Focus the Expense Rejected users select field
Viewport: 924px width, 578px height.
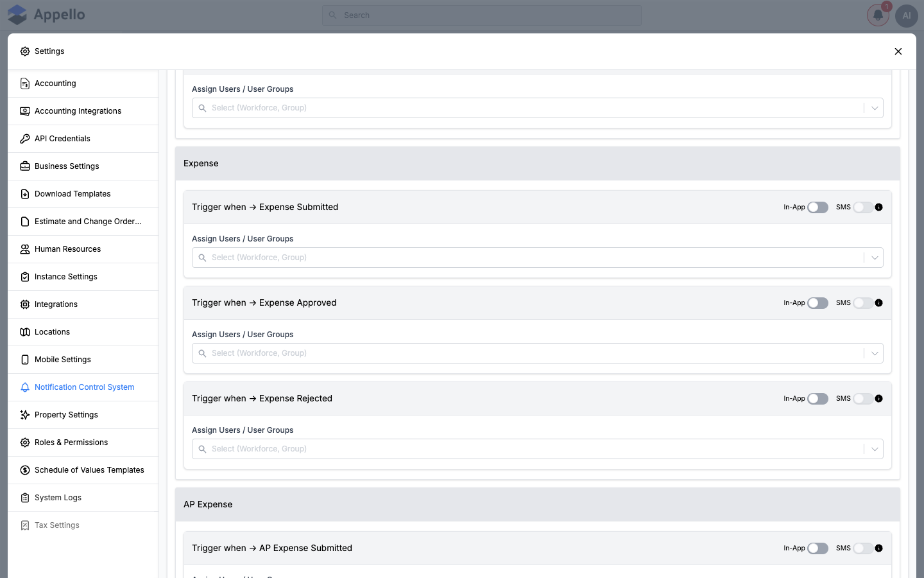point(538,449)
